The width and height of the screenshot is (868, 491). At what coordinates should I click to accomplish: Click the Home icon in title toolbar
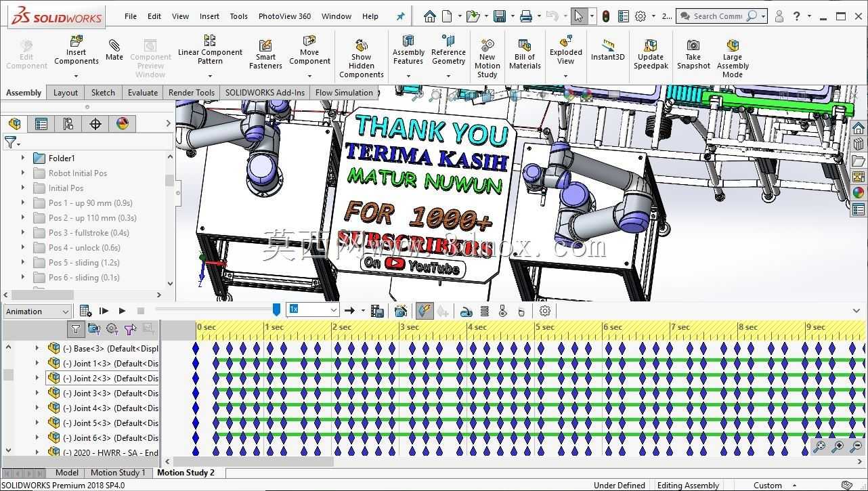[429, 16]
